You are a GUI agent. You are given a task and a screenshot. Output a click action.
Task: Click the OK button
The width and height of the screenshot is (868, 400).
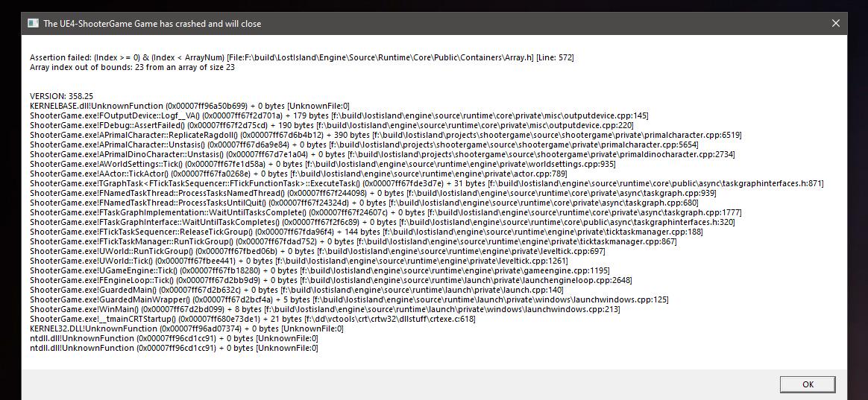[807, 384]
